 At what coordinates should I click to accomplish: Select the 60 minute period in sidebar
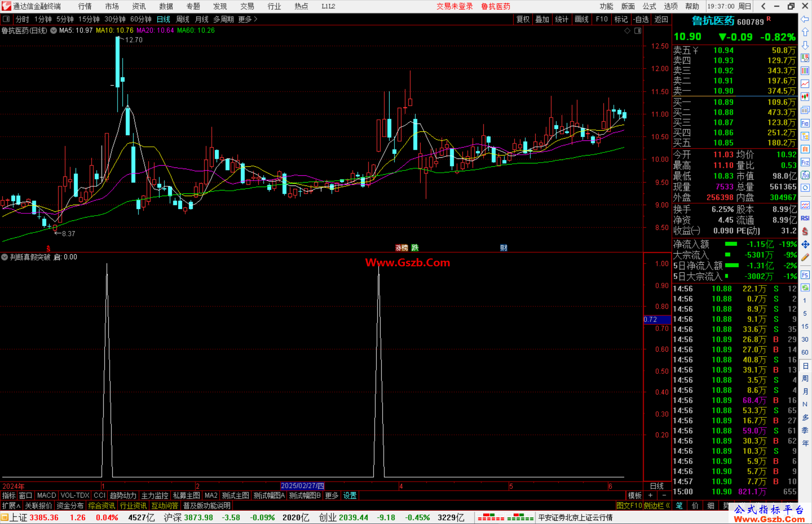pos(805,352)
